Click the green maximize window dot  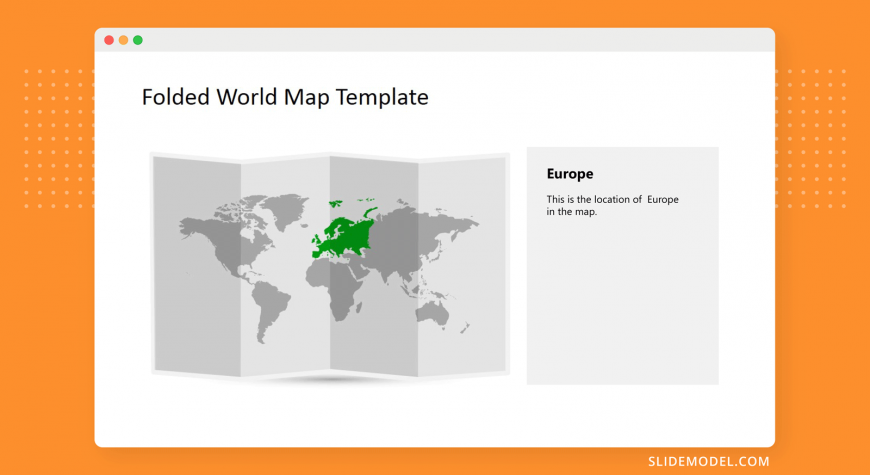[x=138, y=40]
